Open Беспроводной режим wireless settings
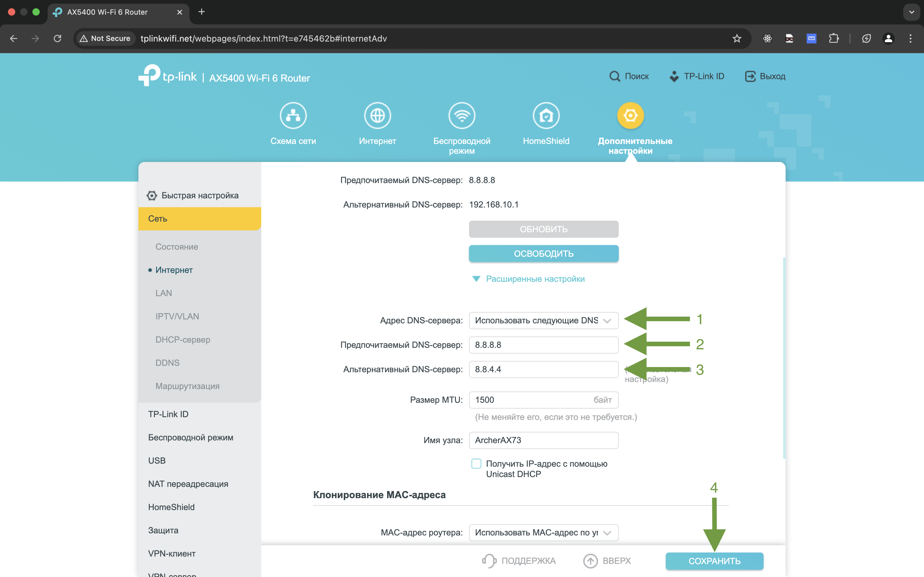 coord(462,116)
